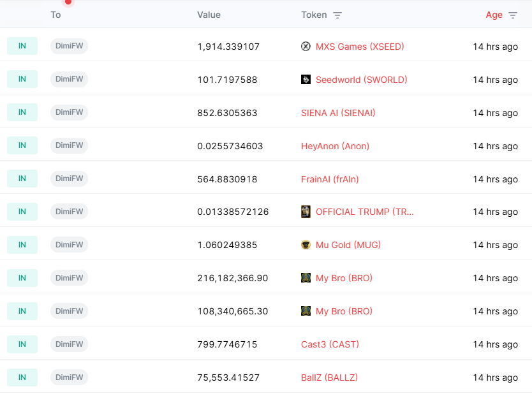This screenshot has height=396, width=532.
Task: Click the Value column header
Action: (209, 15)
